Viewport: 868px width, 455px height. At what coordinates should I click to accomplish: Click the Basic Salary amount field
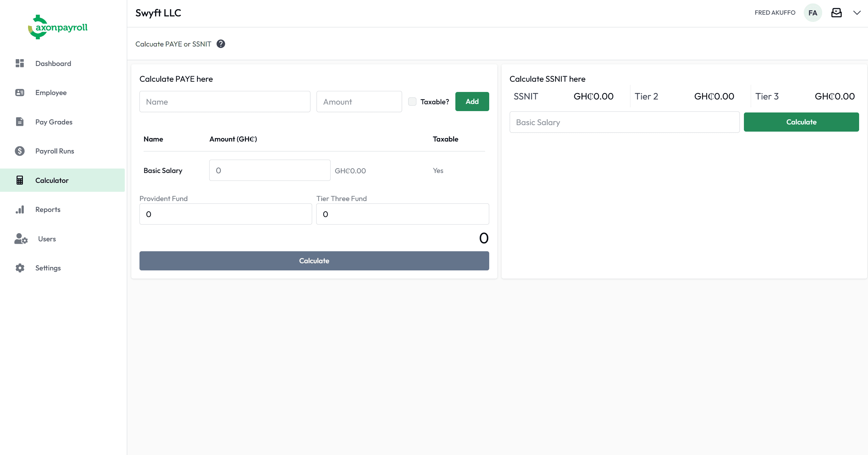[270, 170]
